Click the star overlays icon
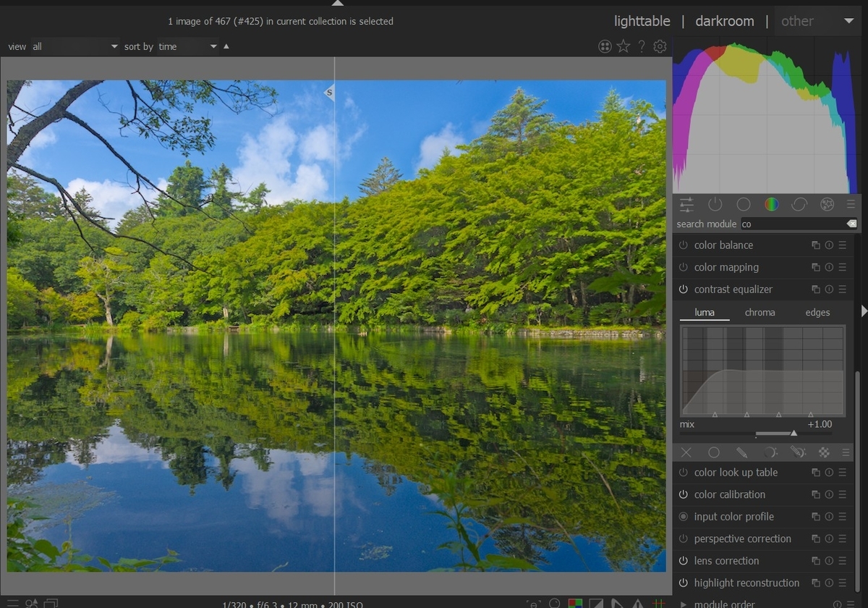Image resolution: width=868 pixels, height=608 pixels. tap(624, 46)
